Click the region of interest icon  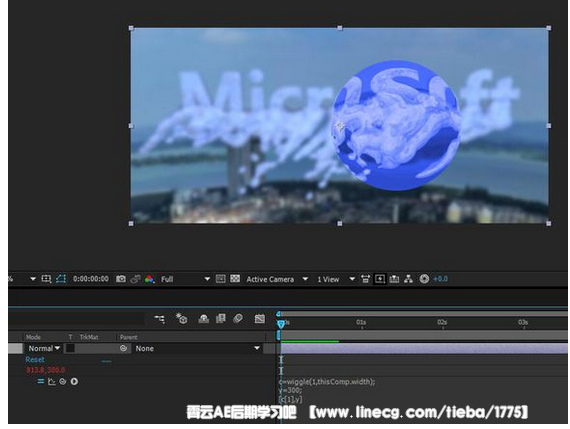coord(46,279)
